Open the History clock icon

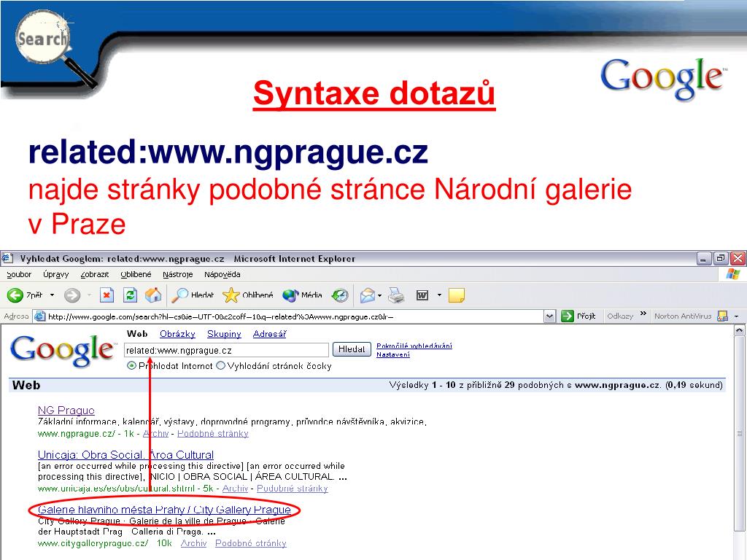tap(340, 295)
